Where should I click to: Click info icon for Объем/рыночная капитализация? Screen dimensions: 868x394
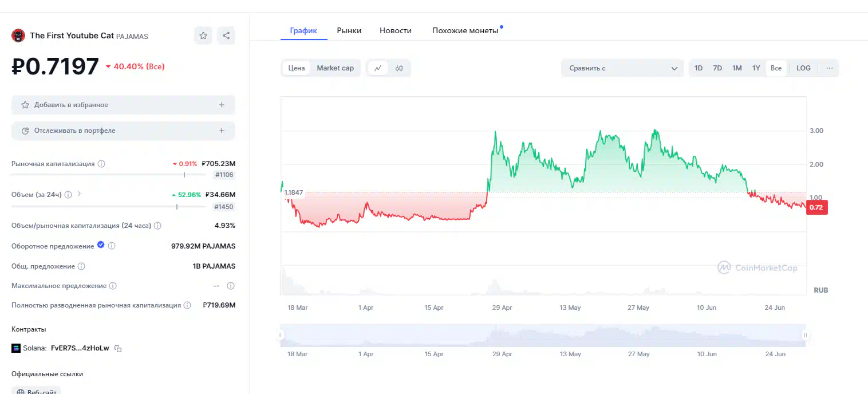[157, 226]
